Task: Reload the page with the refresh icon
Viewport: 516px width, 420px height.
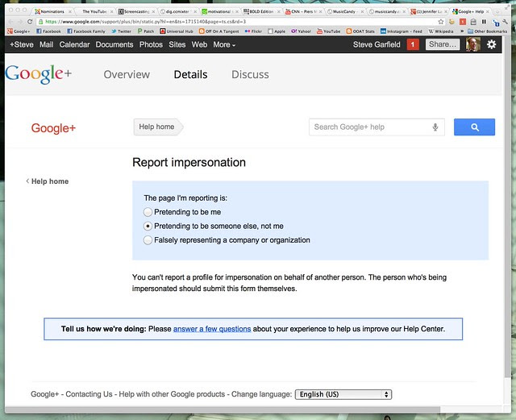Action: 30,22
